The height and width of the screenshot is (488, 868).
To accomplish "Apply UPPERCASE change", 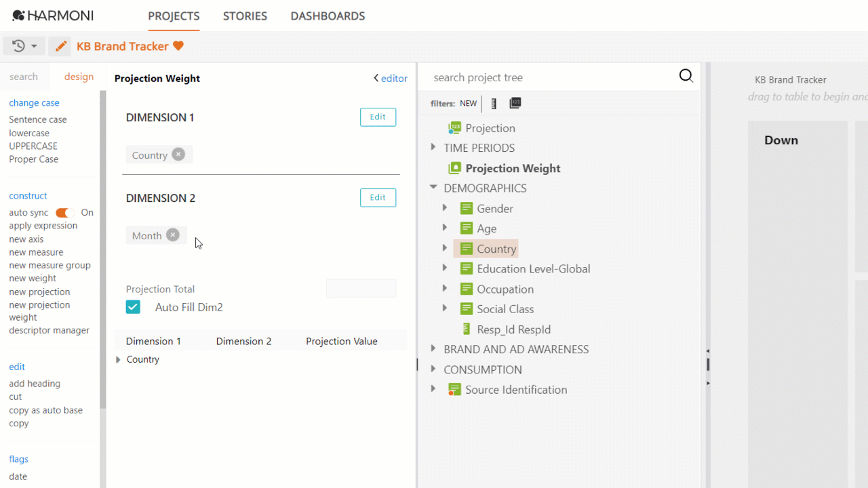I will pos(33,146).
